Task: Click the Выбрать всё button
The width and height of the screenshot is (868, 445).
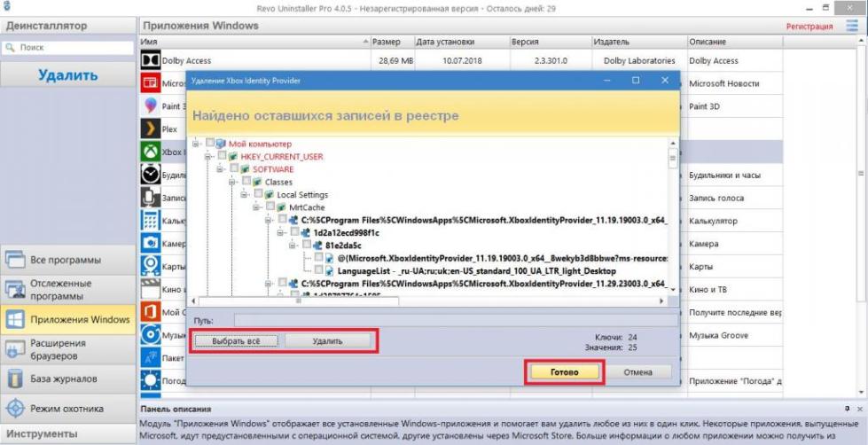Action: 237,341
